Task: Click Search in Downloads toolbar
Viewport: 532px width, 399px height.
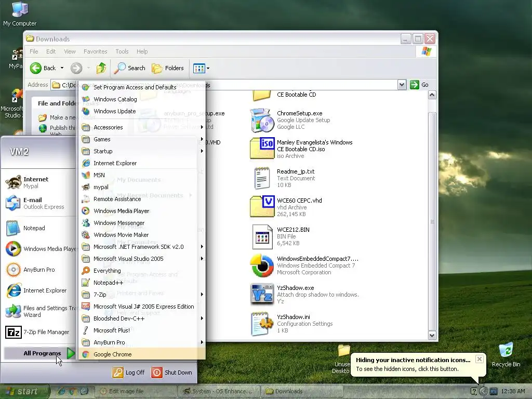Action: (x=129, y=68)
